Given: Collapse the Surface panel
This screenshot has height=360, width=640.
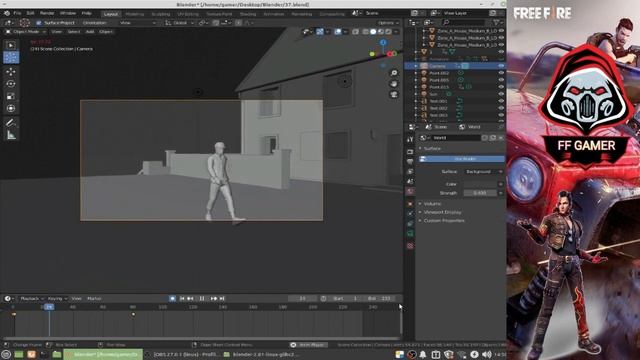Looking at the screenshot, I should click(x=432, y=149).
